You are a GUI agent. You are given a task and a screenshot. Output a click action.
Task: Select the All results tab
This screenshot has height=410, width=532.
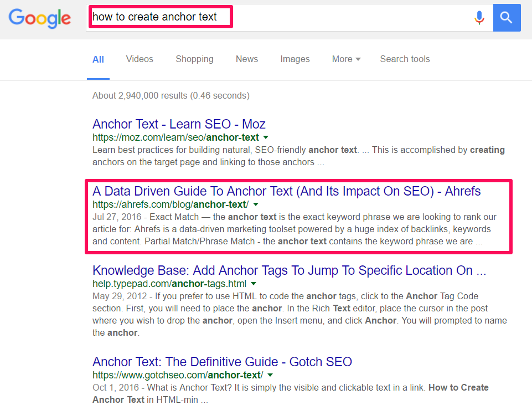(98, 59)
